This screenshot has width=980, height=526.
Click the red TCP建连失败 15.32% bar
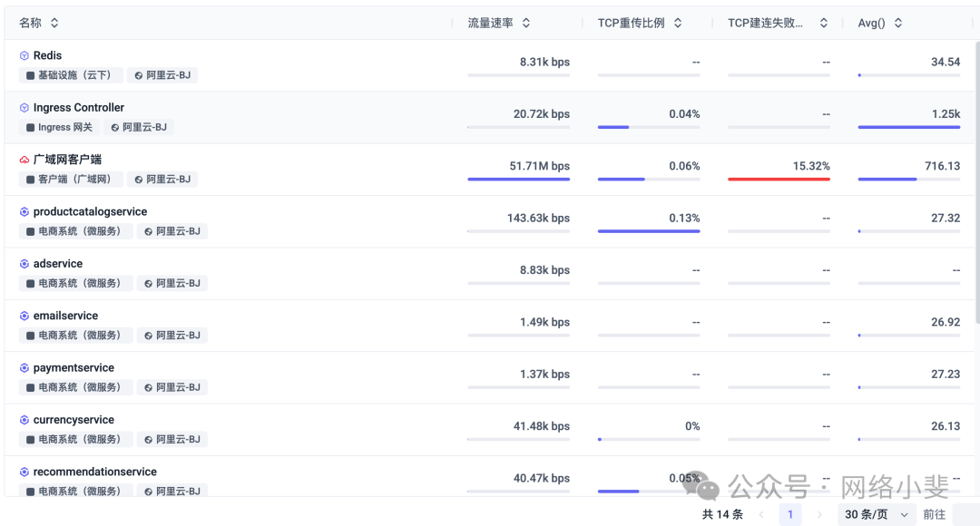click(779, 179)
